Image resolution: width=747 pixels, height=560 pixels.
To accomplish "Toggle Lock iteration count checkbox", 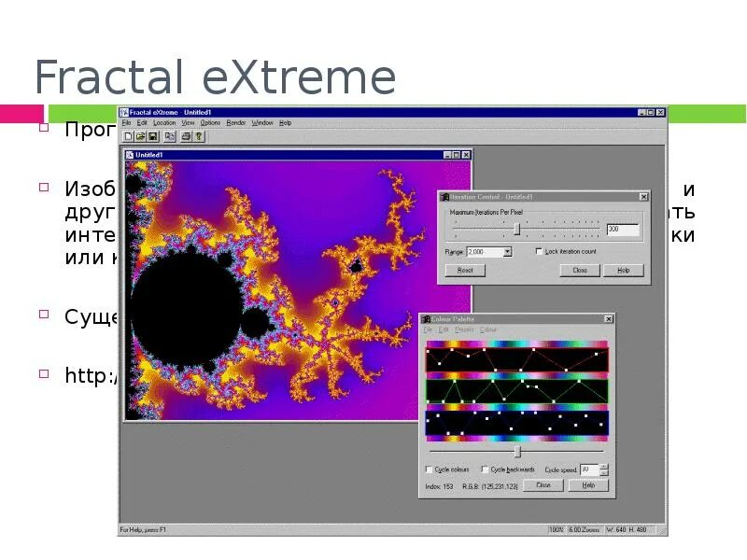I will point(539,251).
